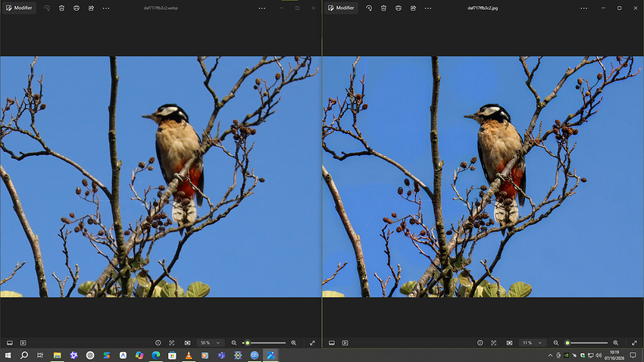
Task: Launch Microsoft Edge from the taskbar
Action: point(155,355)
